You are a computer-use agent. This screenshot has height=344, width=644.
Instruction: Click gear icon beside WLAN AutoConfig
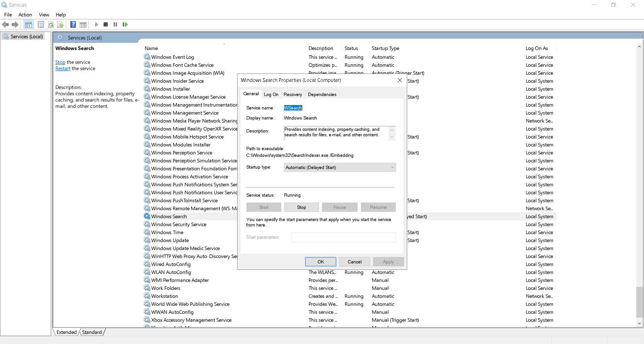pos(147,272)
